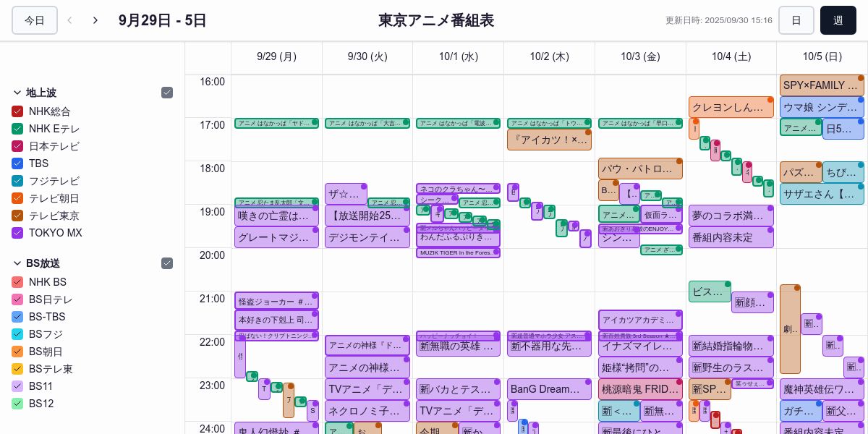The image size is (868, 434).
Task: Switch to 週 week view
Action: (838, 20)
